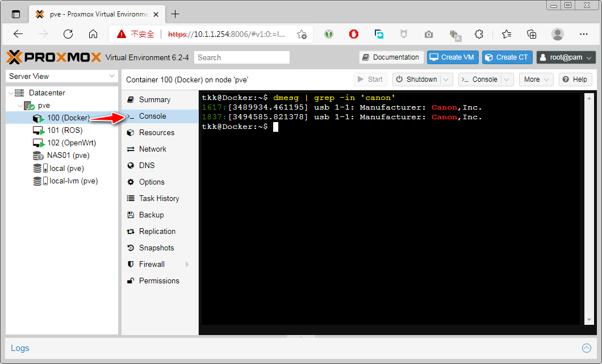Image resolution: width=602 pixels, height=364 pixels.
Task: Click the Create CT button
Action: tap(507, 57)
